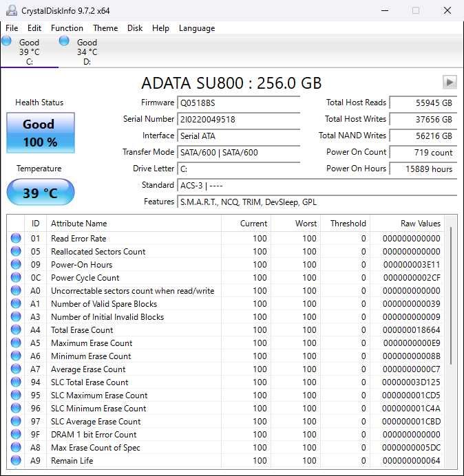Screen dimensions: 464x476
Task: Open the Help menu
Action: tap(160, 28)
